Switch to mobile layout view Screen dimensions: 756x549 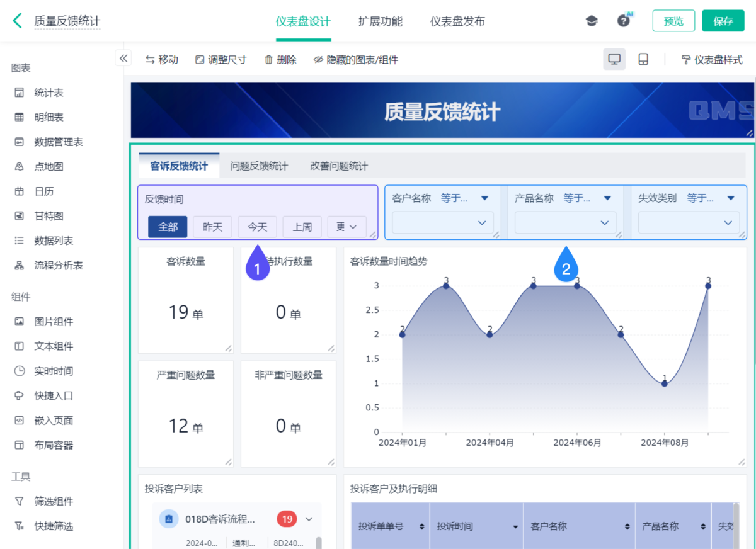643,59
